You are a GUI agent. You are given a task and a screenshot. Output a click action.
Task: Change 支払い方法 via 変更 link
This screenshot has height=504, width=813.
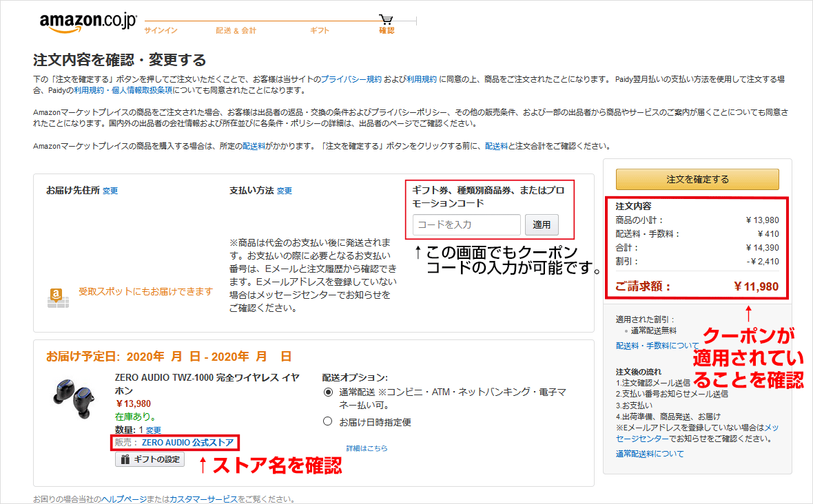[x=284, y=191]
